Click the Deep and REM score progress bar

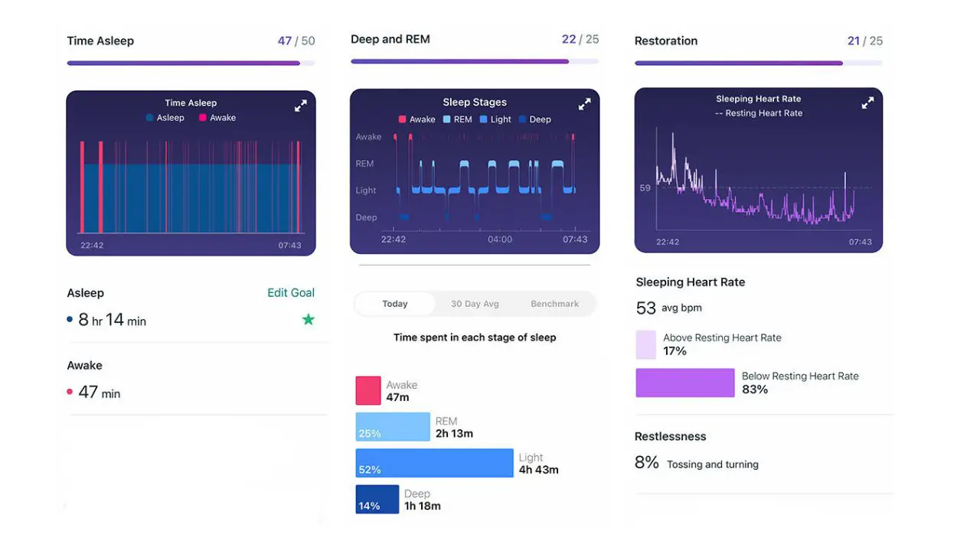pos(475,61)
